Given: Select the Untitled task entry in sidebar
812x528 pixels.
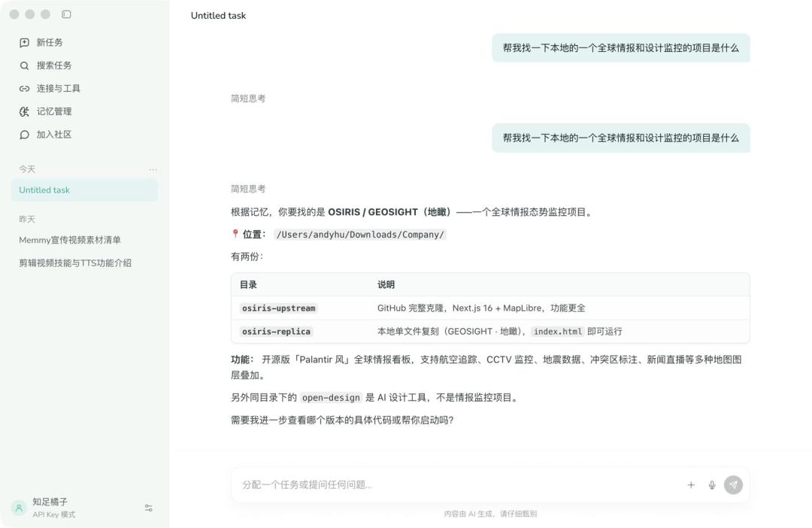Looking at the screenshot, I should pyautogui.click(x=84, y=190).
